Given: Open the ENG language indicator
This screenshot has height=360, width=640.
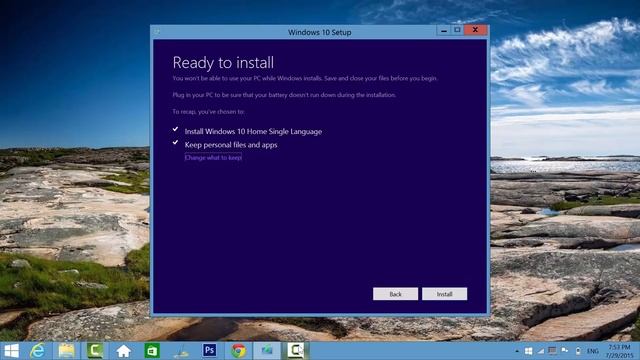Looking at the screenshot, I should (593, 351).
